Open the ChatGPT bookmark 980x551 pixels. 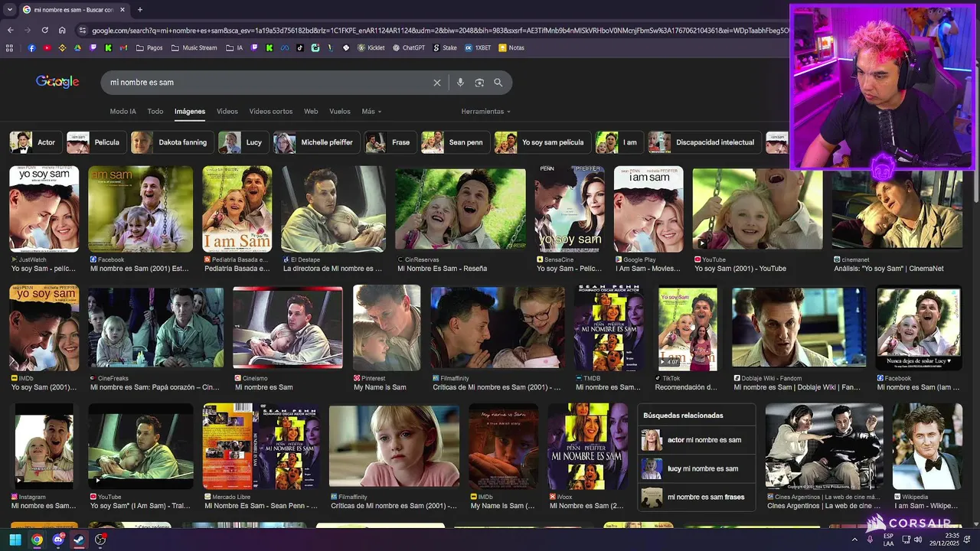(x=408, y=47)
